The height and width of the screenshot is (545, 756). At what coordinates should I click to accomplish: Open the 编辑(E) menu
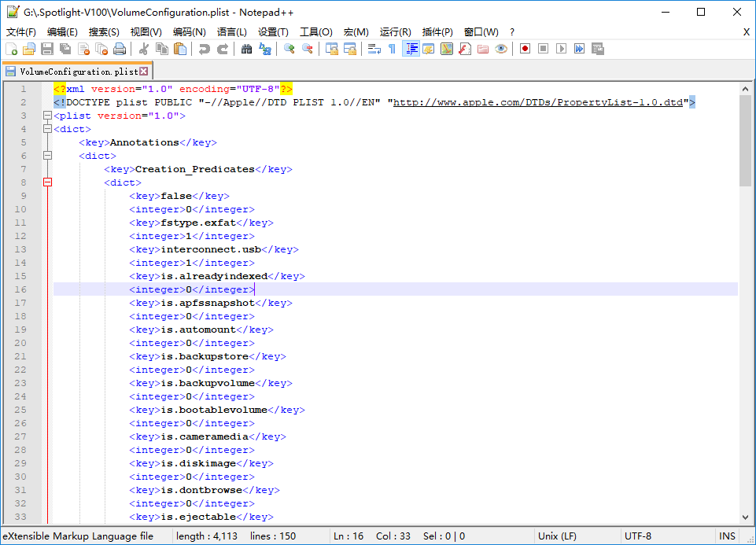pos(62,31)
